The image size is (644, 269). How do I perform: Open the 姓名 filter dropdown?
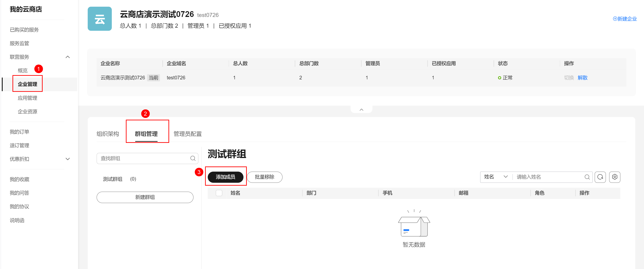(496, 177)
